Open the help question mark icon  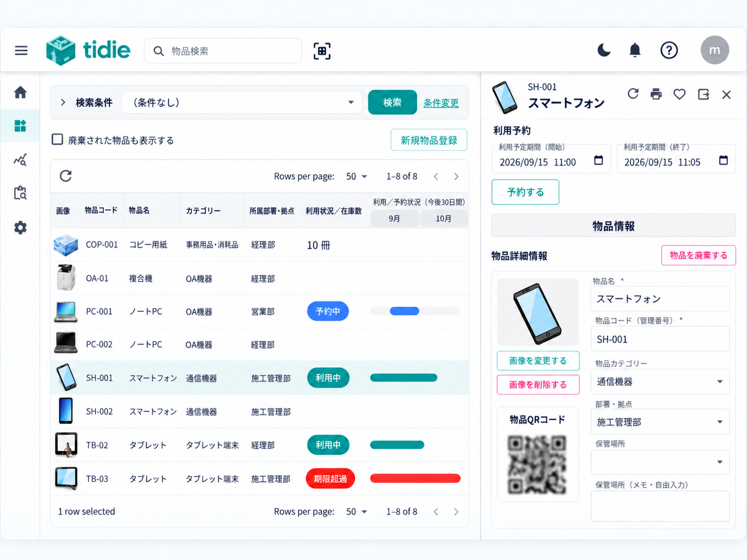point(669,50)
